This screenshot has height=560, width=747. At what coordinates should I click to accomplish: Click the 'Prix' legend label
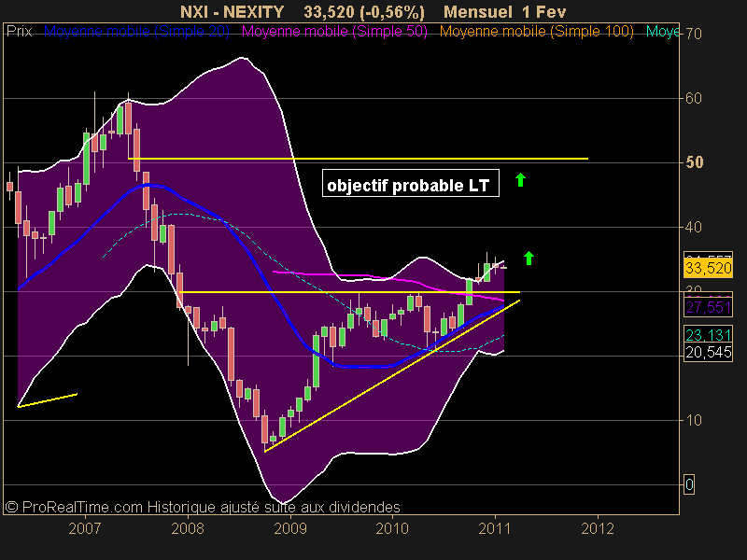coord(19,32)
